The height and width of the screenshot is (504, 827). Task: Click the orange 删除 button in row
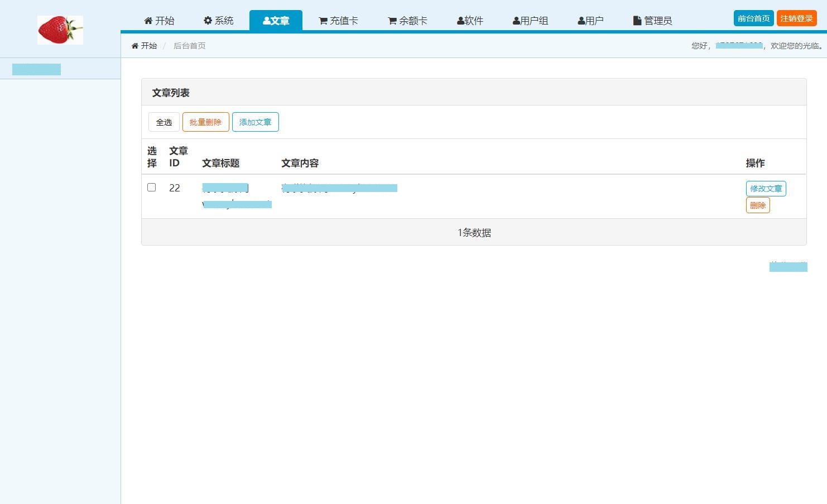click(757, 205)
